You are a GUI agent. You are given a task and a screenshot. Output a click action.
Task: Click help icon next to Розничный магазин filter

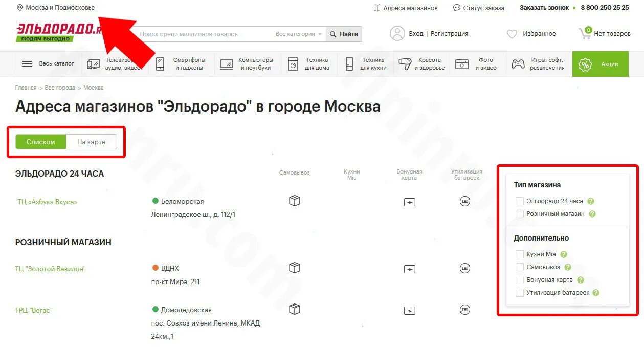[x=592, y=214]
